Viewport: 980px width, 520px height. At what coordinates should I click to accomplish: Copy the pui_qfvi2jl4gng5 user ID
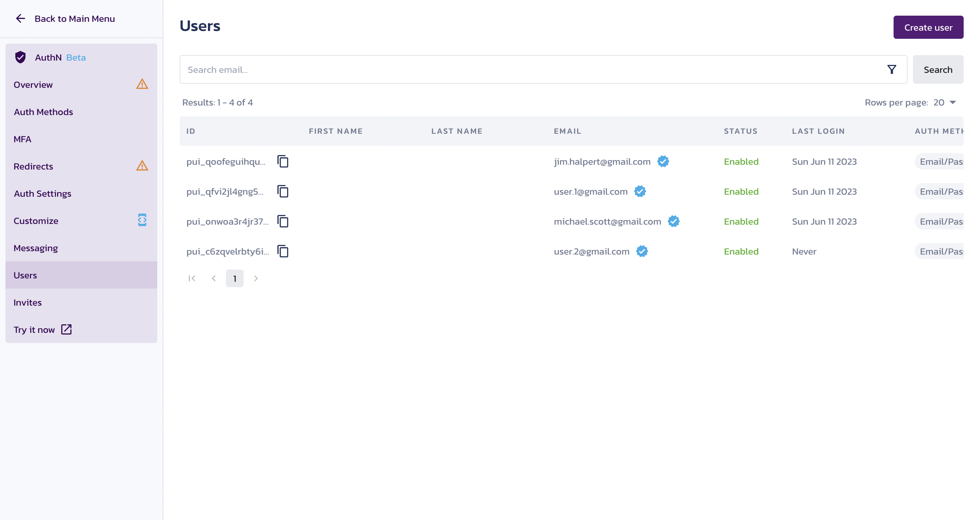[283, 191]
